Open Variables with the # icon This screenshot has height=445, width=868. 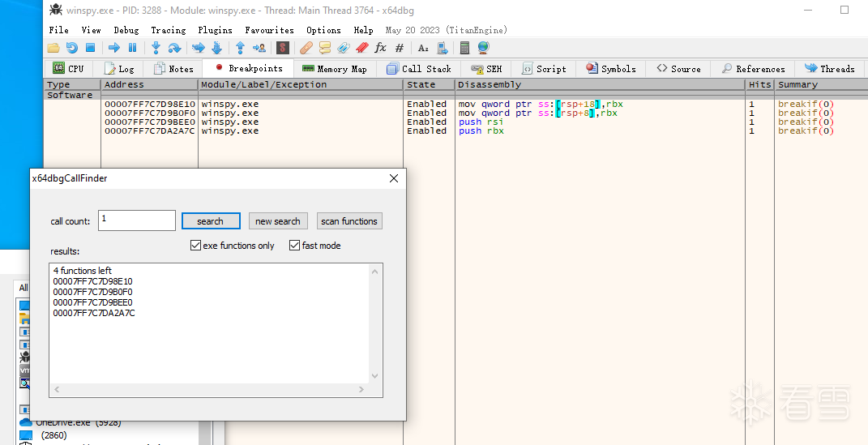coord(400,48)
